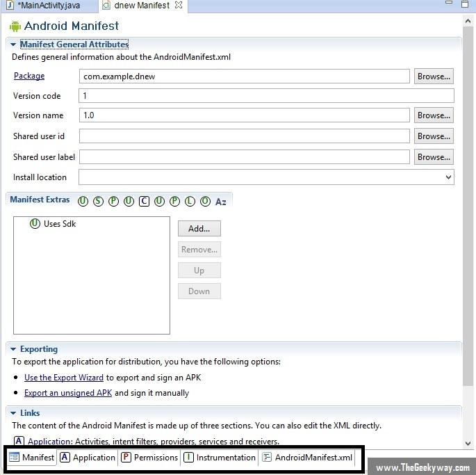Switch to the Instrumentation bottom tab
Viewport: 476px width, 475px height.
click(x=220, y=458)
